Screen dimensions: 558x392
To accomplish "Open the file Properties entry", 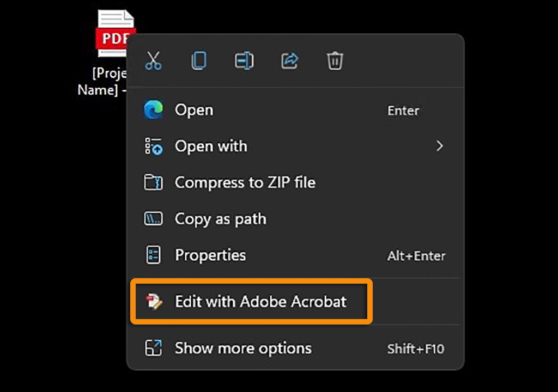I will pyautogui.click(x=210, y=255).
